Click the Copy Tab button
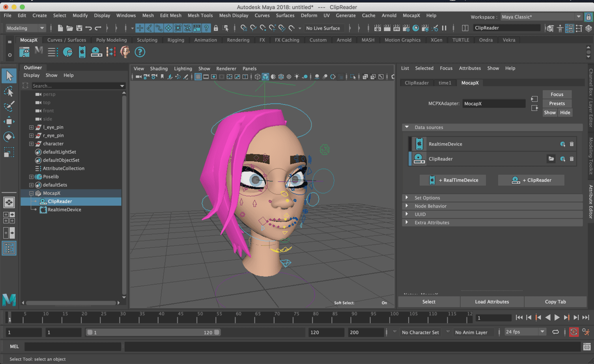 tap(555, 302)
